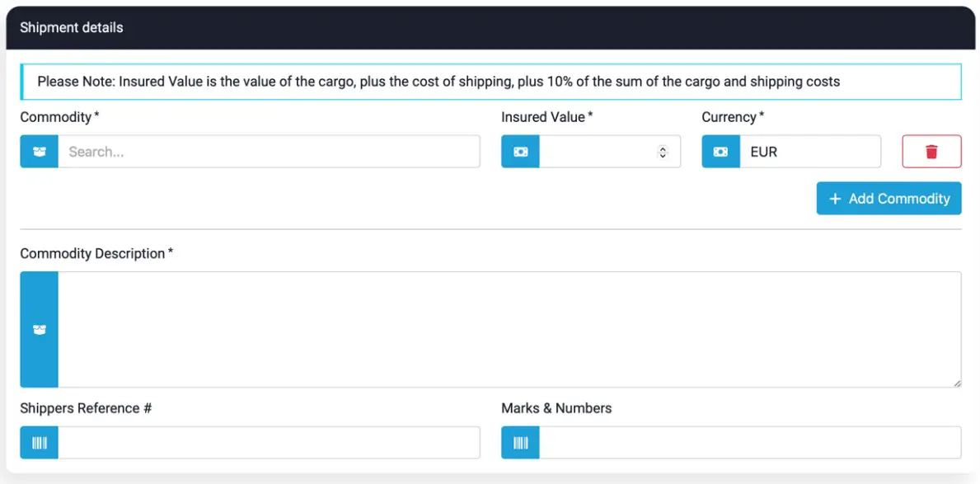The width and height of the screenshot is (980, 484).
Task: Click the Insured Value notice banner
Action: click(x=490, y=81)
